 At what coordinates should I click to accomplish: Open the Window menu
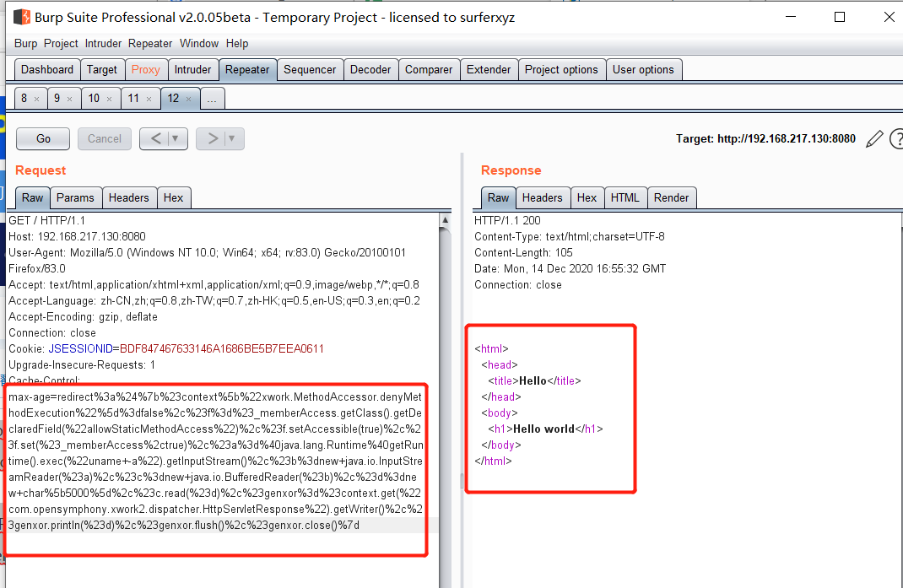199,43
